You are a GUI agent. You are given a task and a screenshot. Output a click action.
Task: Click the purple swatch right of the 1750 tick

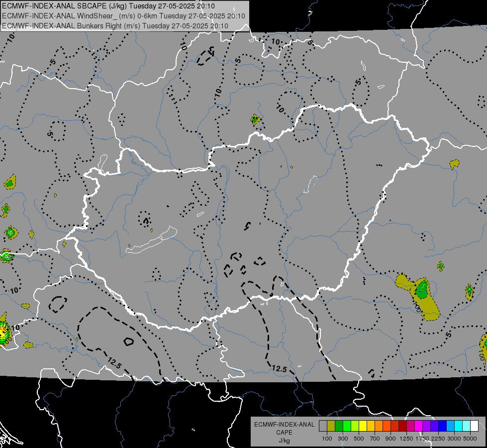click(x=427, y=426)
